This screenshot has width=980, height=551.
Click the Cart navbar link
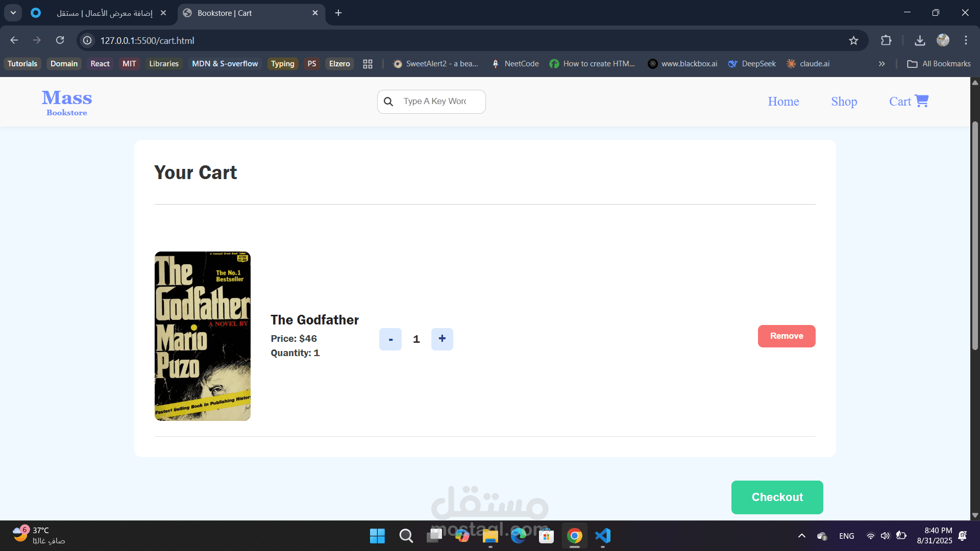pos(909,102)
